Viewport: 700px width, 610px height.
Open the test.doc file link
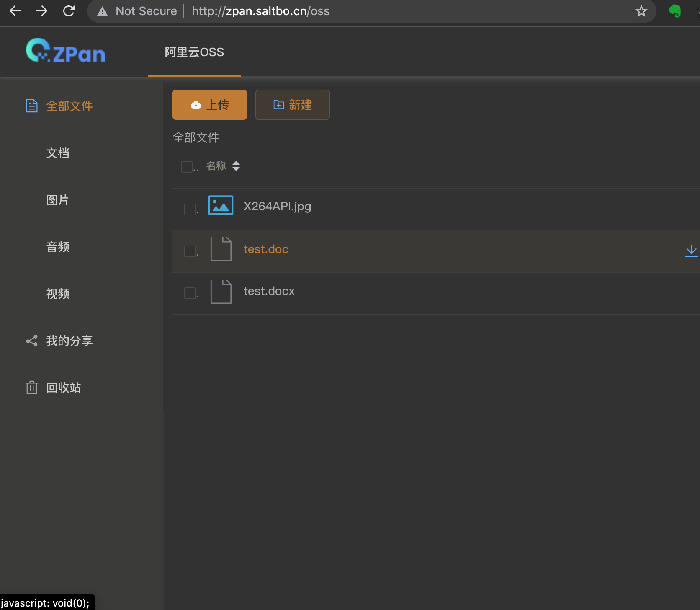tap(265, 249)
